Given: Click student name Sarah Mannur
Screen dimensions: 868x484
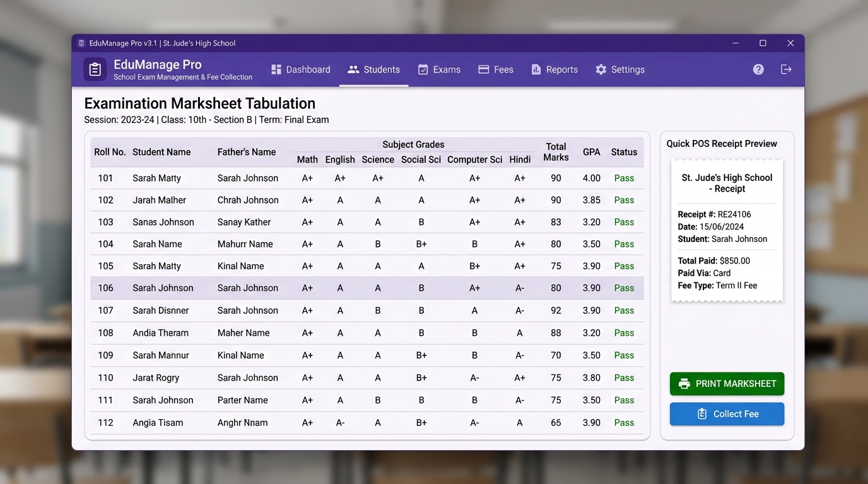Looking at the screenshot, I should (161, 355).
